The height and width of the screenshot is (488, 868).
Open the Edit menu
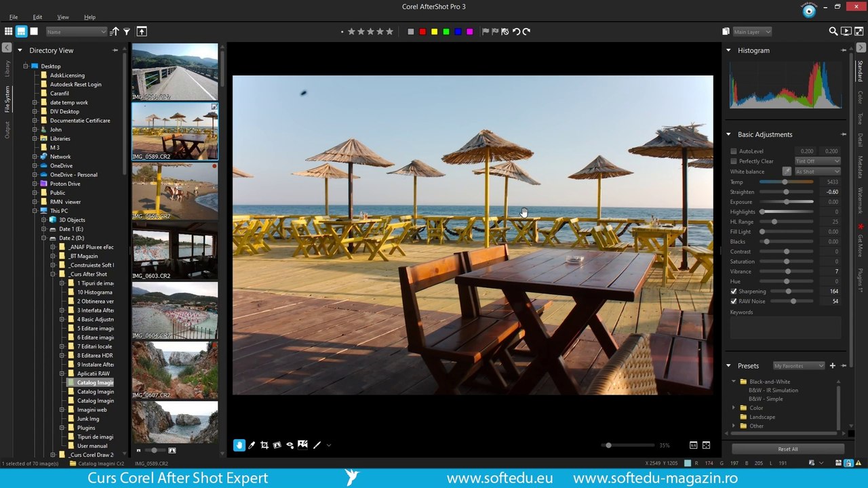coord(37,17)
